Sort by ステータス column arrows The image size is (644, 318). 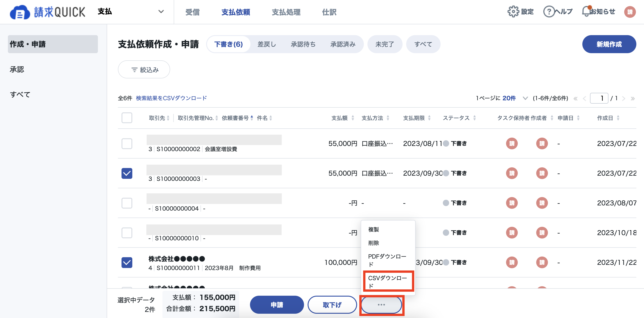click(474, 118)
